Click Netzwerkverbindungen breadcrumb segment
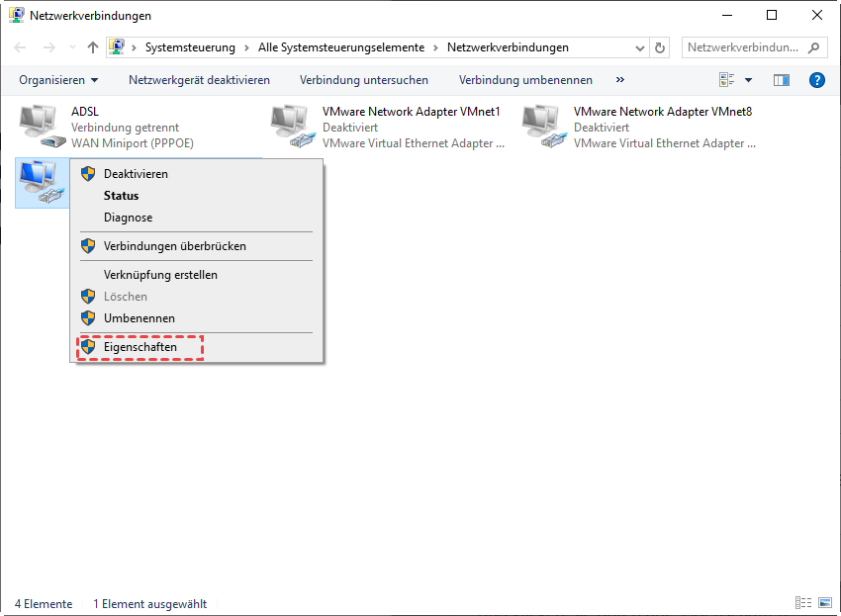This screenshot has height=616, width=841. [508, 47]
